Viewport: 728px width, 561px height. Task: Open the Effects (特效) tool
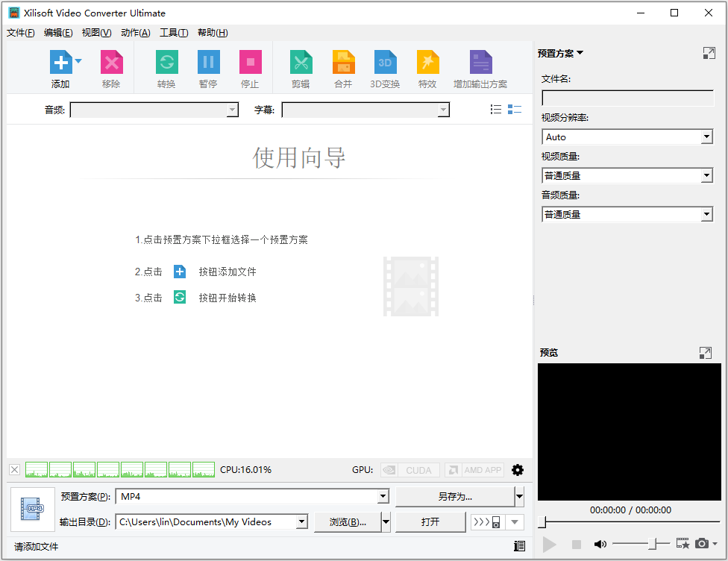[x=427, y=62]
